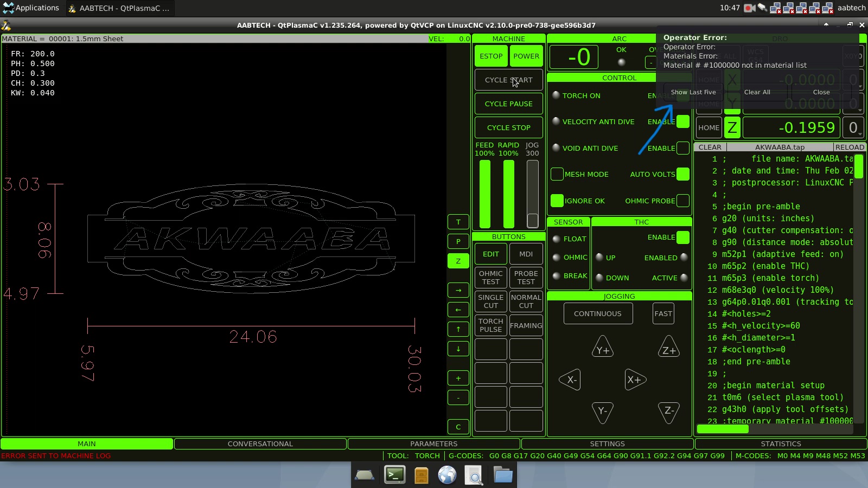Pan preview left with arrow button

[458, 310]
